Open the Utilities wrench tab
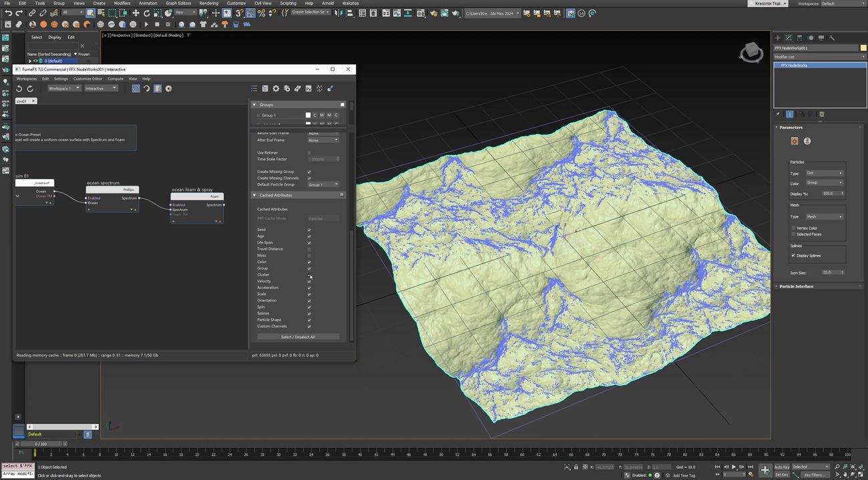868x480 pixels. click(x=832, y=37)
